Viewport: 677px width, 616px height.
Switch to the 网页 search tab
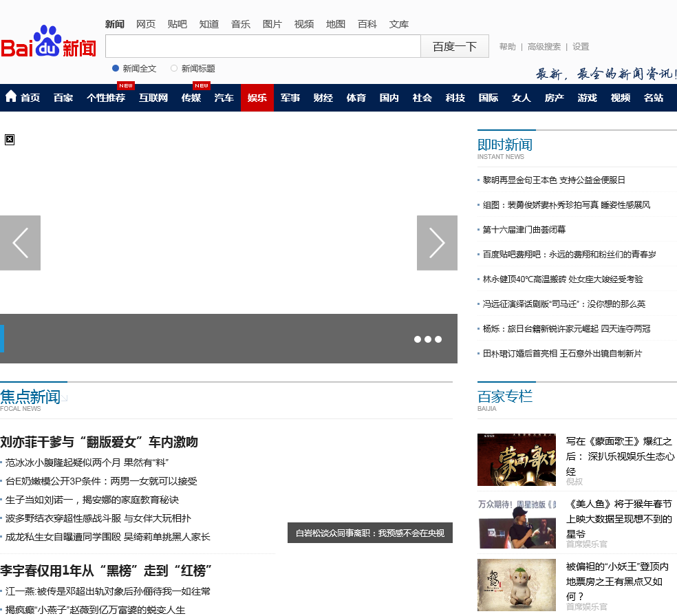(146, 24)
